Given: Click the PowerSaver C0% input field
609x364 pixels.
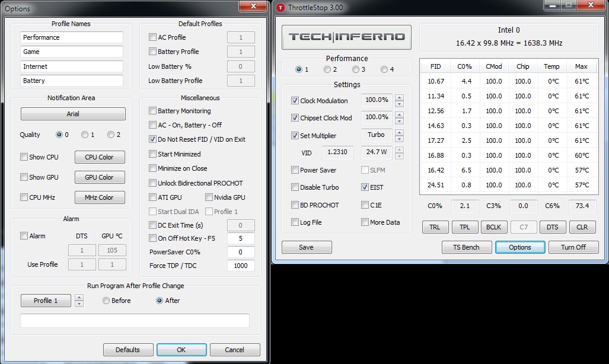Looking at the screenshot, I should 241,252.
